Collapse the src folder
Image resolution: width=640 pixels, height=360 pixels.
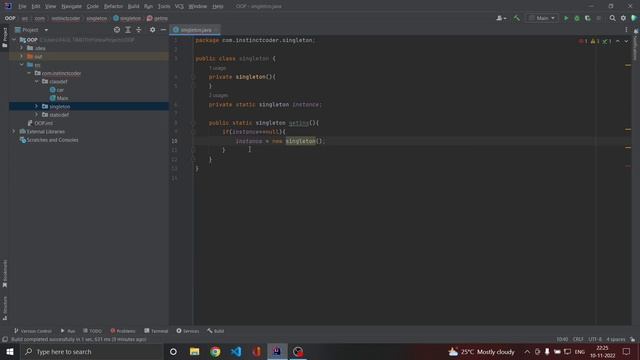pyautogui.click(x=22, y=64)
